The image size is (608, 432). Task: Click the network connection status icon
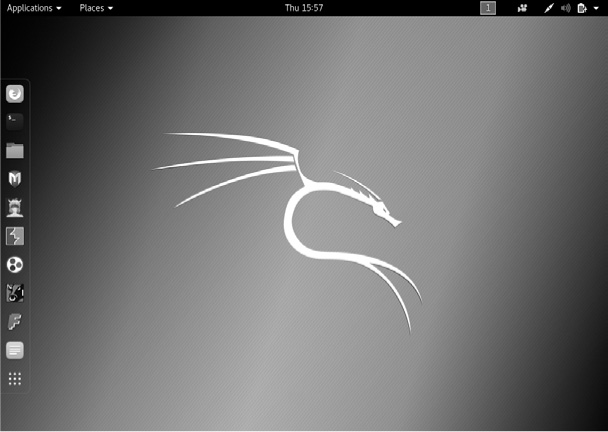548,8
